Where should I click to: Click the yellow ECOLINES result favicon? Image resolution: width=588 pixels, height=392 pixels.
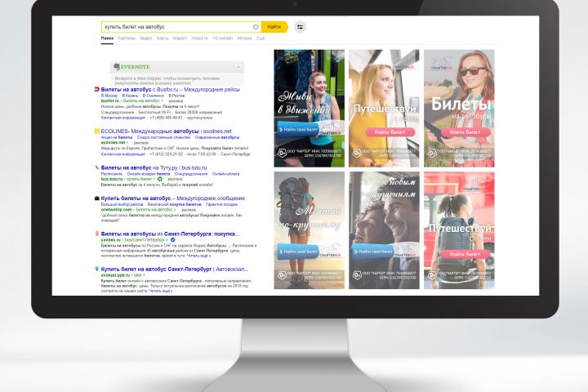(x=96, y=131)
